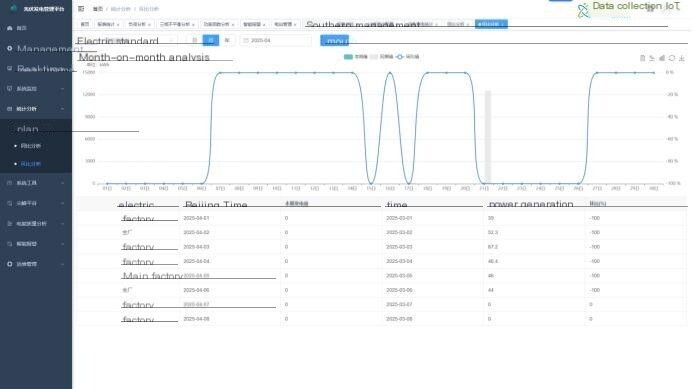The height and width of the screenshot is (389, 692).
Task: Toggle the line series in the chart legend
Action: (407, 57)
